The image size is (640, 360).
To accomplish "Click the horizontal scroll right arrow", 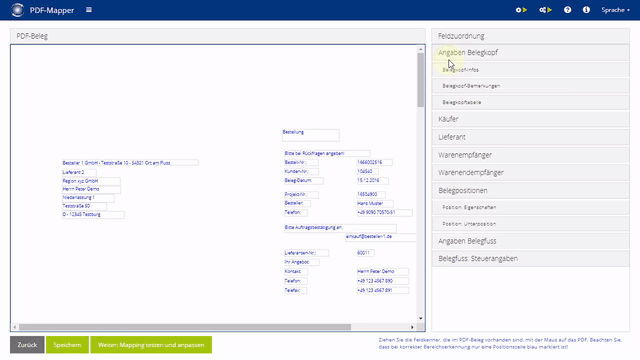I will 412,327.
